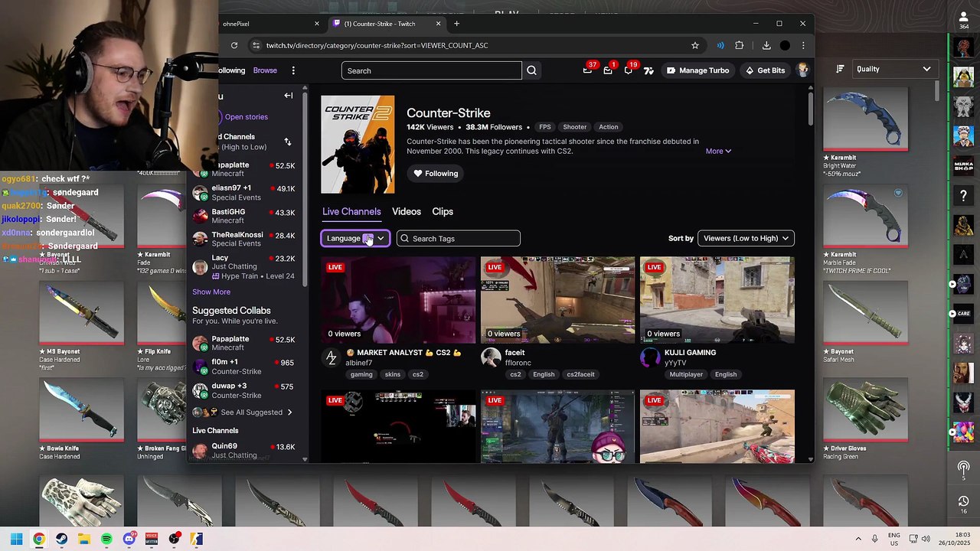Click the Manage Turbo button

pyautogui.click(x=697, y=70)
